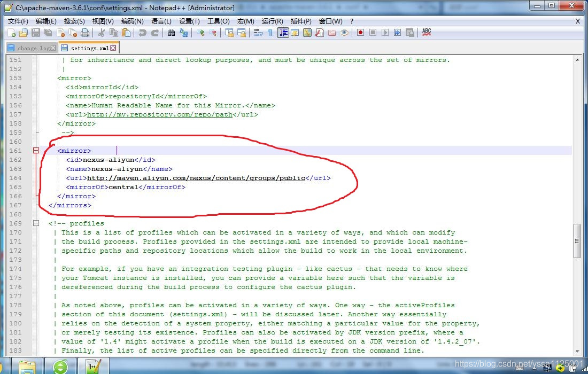Open the 运行(R) menu
588x374 pixels.
point(272,21)
